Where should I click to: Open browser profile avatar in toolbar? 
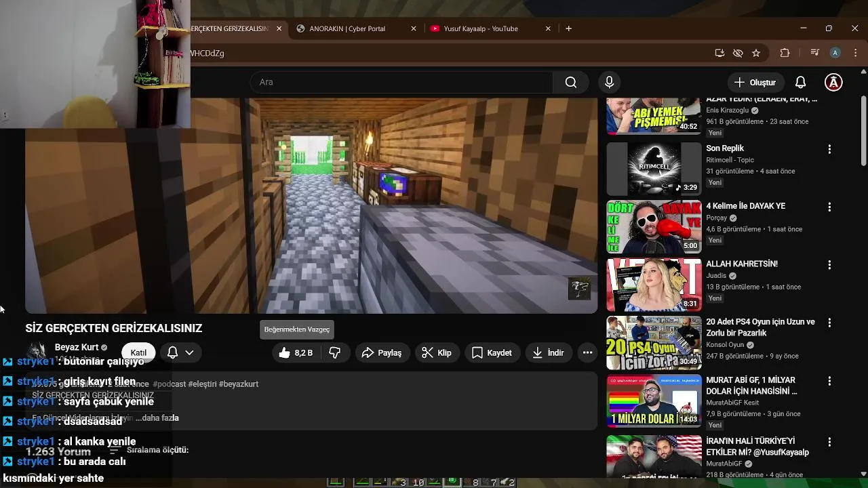point(835,53)
